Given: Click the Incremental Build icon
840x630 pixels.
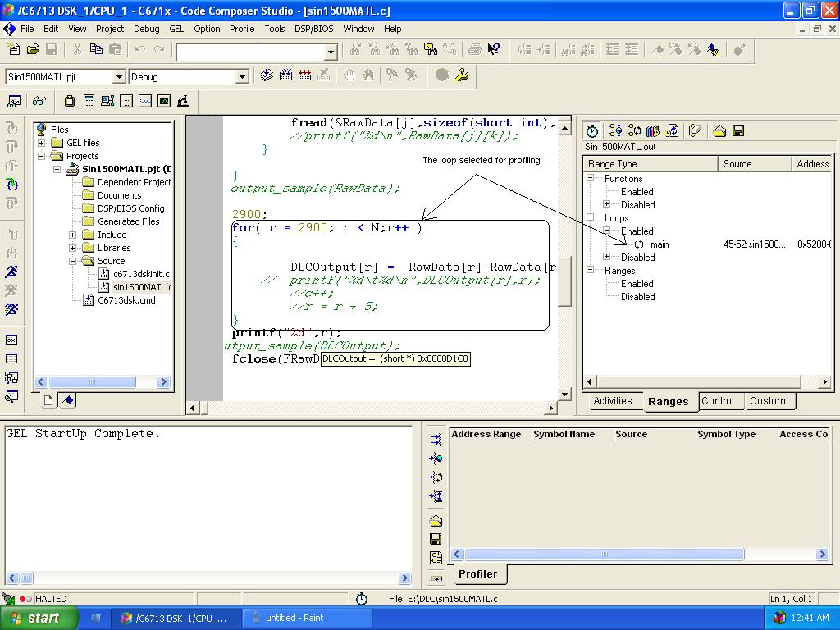Looking at the screenshot, I should click(x=285, y=75).
